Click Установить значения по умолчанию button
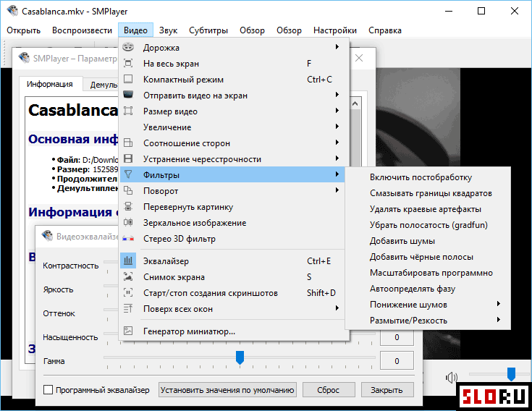The height and width of the screenshot is (411, 532). (227, 390)
